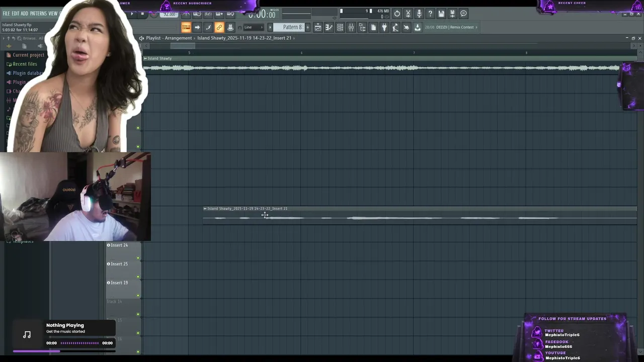644x362 pixels.
Task: Open the FILE menu
Action: [6, 14]
